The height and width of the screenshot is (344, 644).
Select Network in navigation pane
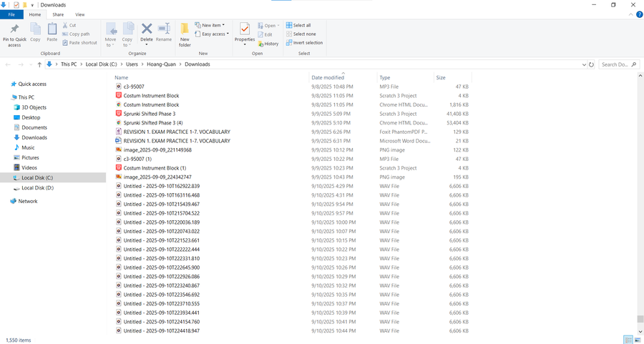[27, 201]
